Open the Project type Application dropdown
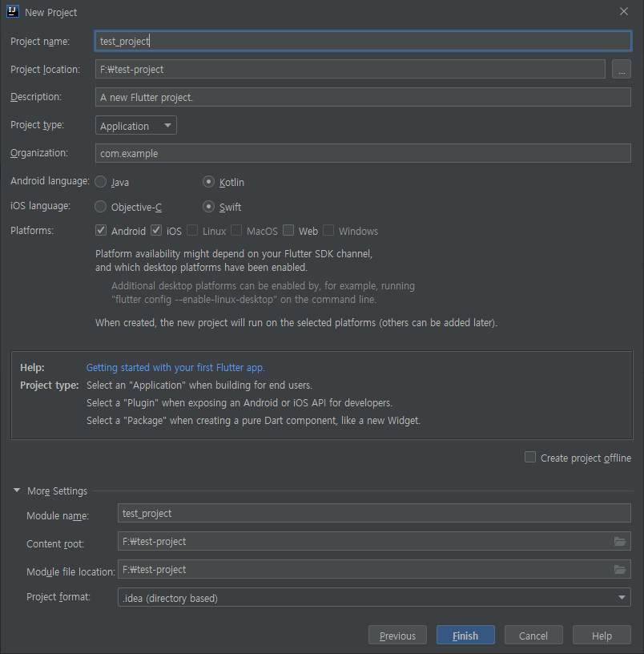This screenshot has height=654, width=644. tap(136, 125)
